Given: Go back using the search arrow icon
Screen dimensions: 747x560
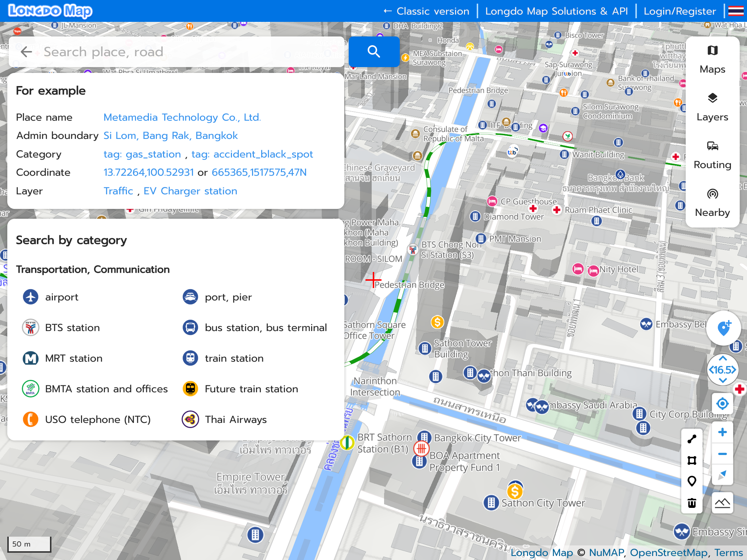Looking at the screenshot, I should (26, 52).
